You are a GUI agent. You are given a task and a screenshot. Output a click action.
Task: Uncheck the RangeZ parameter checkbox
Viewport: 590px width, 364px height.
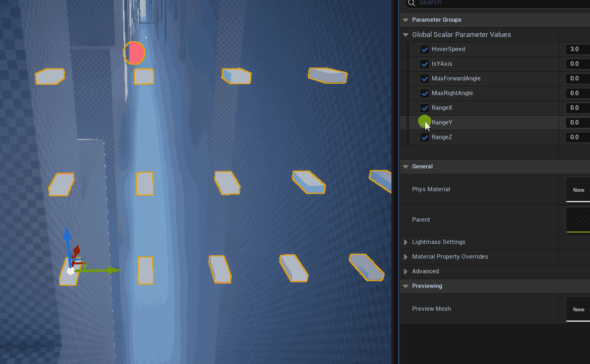pyautogui.click(x=425, y=137)
